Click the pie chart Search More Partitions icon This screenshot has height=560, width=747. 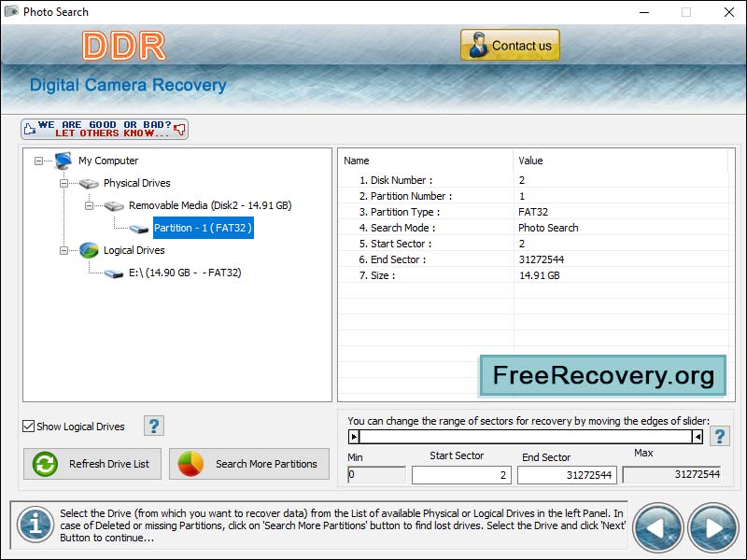click(192, 463)
